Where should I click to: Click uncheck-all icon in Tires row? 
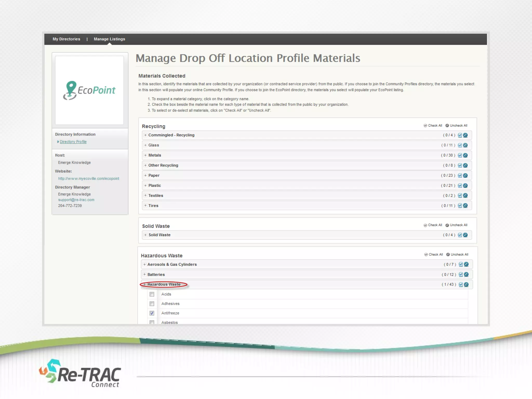tap(465, 206)
